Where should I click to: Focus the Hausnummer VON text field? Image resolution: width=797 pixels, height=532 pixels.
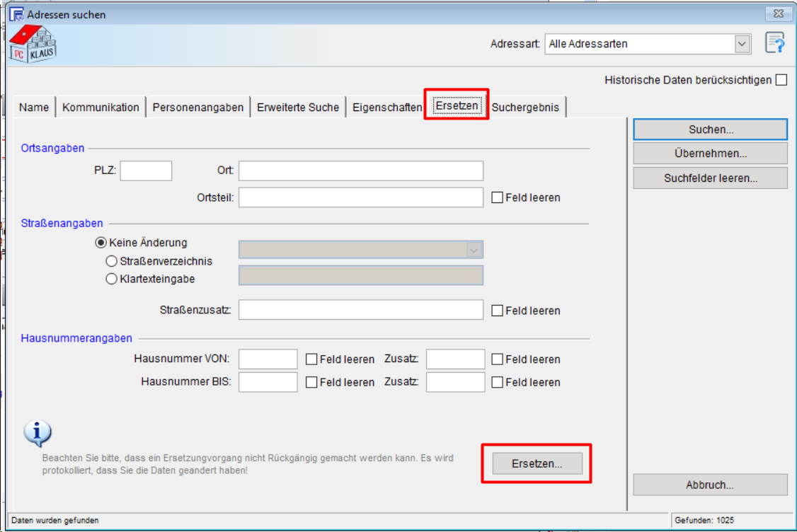click(268, 359)
